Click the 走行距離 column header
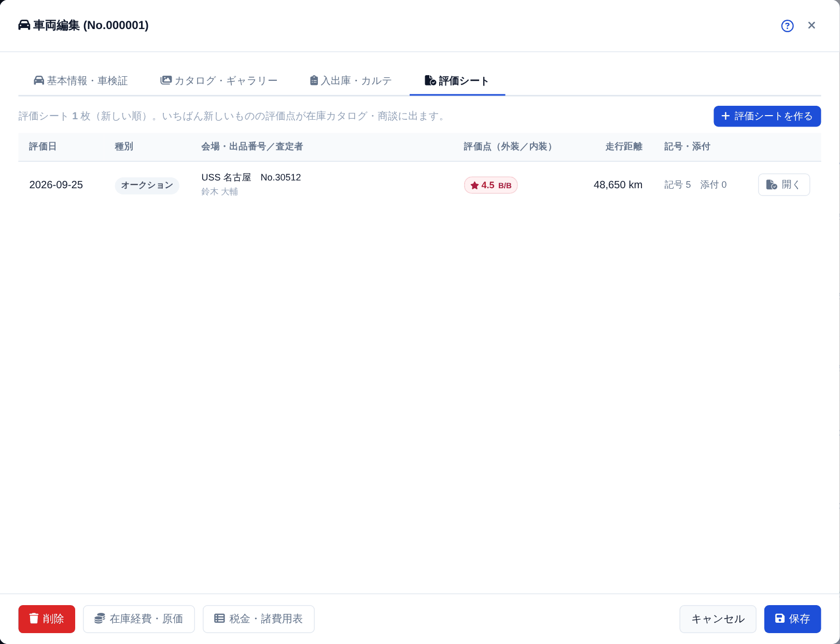The image size is (840, 644). (x=624, y=147)
